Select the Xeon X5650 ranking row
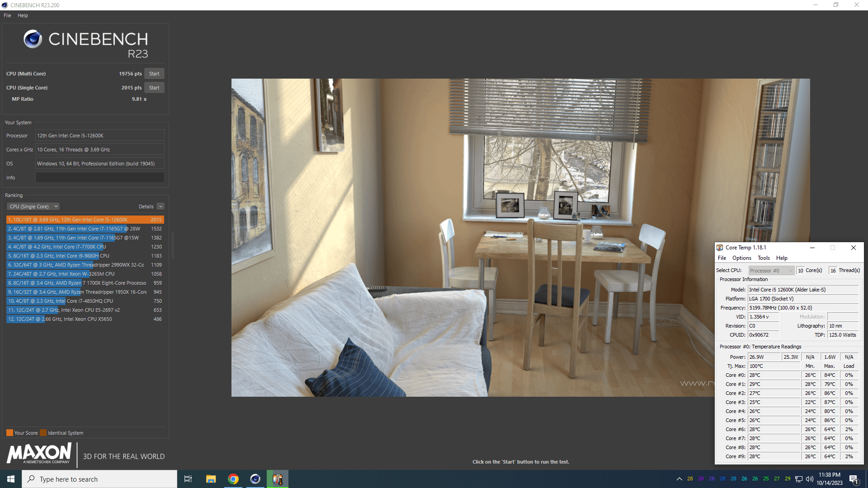 (85, 319)
